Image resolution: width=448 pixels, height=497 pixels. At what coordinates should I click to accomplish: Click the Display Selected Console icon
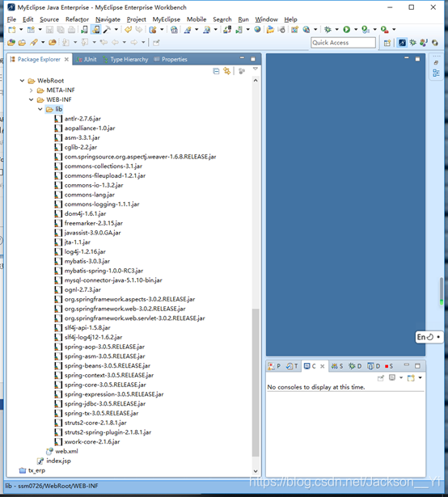(x=392, y=377)
